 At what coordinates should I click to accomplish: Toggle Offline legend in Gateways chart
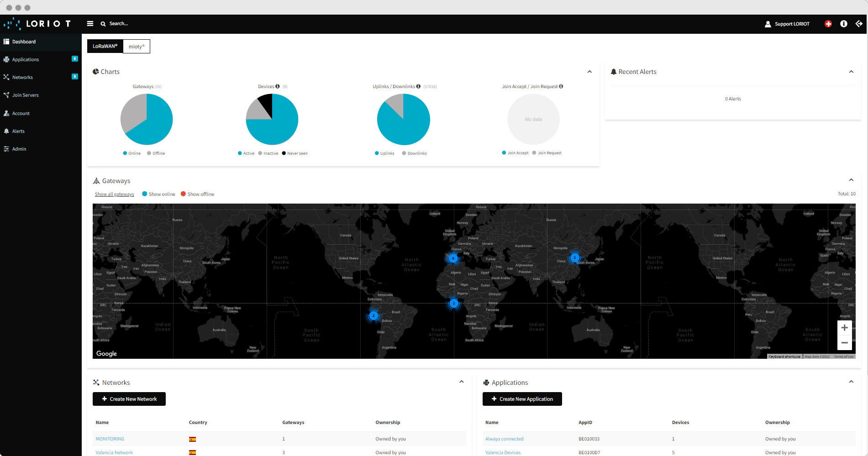pyautogui.click(x=156, y=153)
